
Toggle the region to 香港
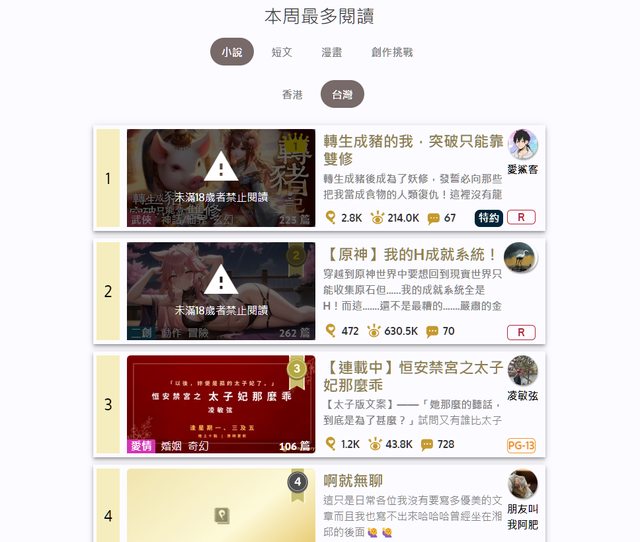pyautogui.click(x=292, y=95)
